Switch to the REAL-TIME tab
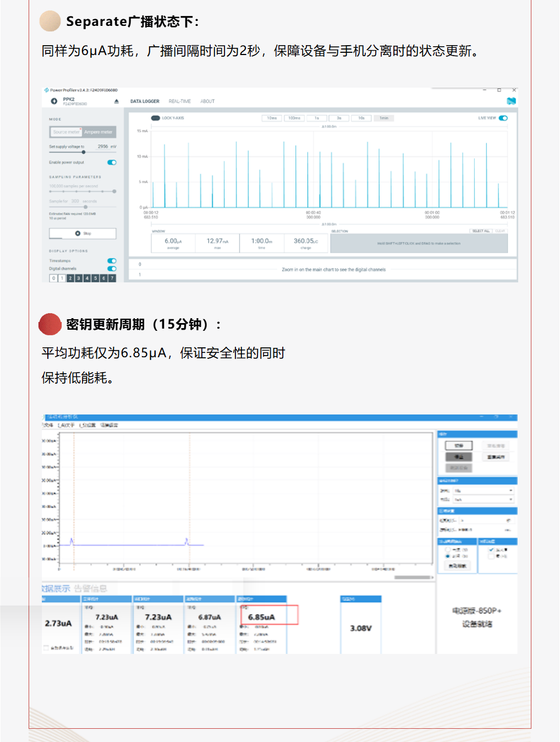This screenshot has height=742, width=560. pyautogui.click(x=179, y=101)
